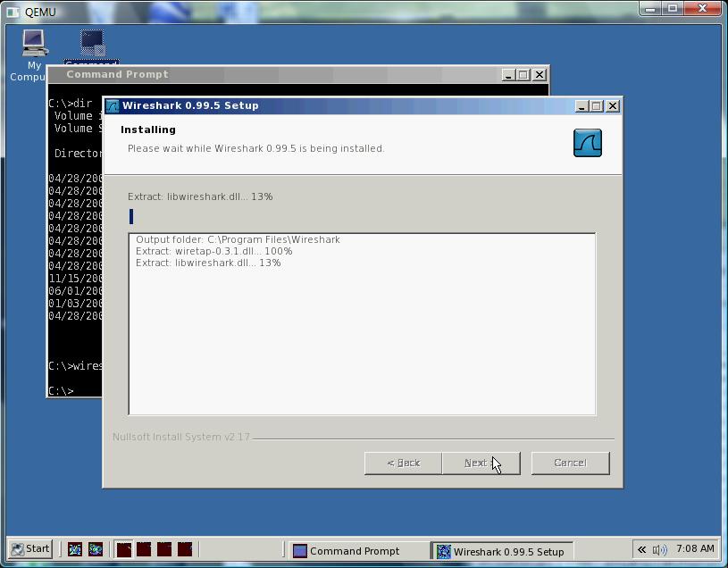Click the disabled Back button
Viewport: 728px width, 568px height.
[403, 463]
